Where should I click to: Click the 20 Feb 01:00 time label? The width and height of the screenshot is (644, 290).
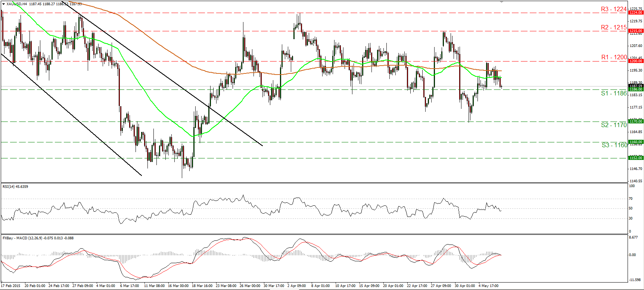point(35,286)
